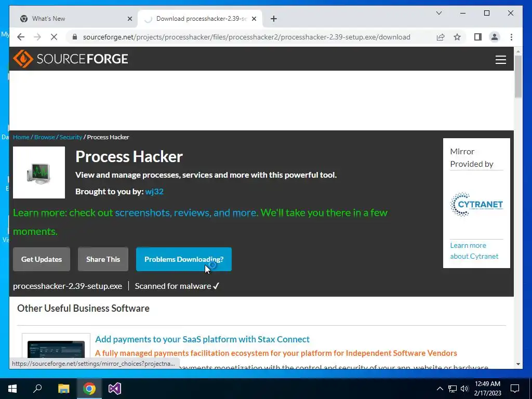Click the Chrome taskbar icon

click(x=89, y=389)
